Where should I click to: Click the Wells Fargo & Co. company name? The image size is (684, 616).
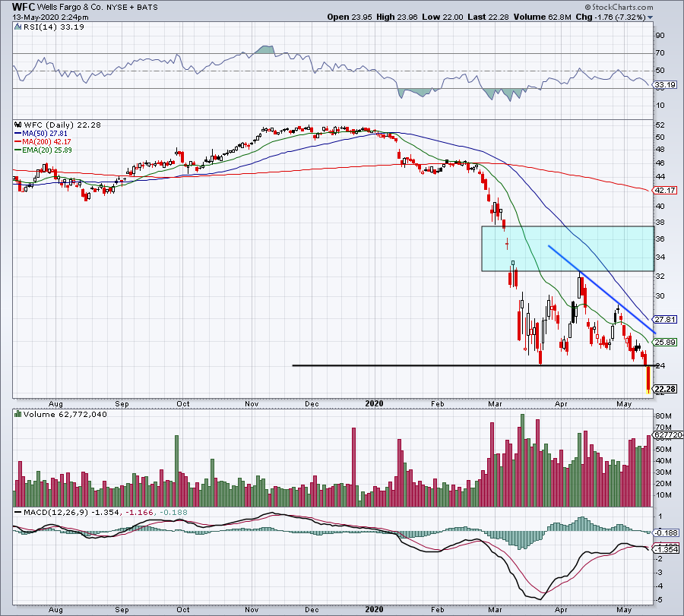68,8
